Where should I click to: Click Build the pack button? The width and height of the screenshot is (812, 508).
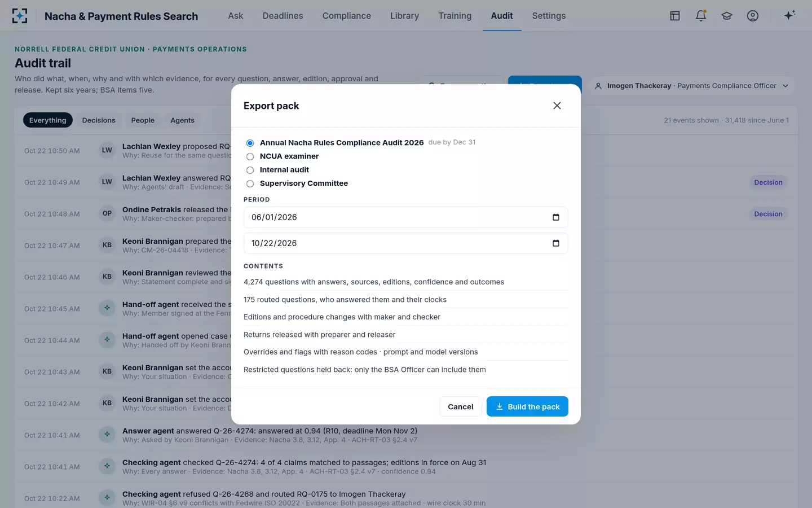point(527,406)
